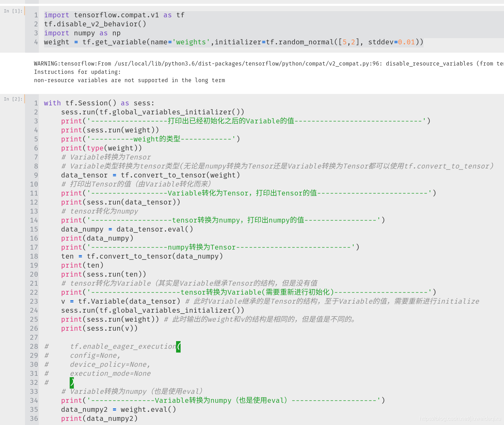This screenshot has width=504, height=425.
Task: Click the with tf.Session() as sess line
Action: [x=99, y=103]
